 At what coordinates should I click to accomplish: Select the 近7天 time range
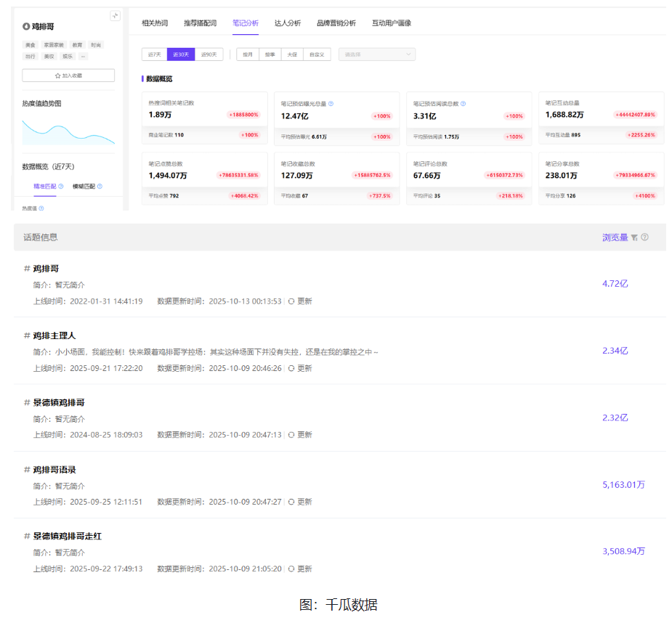tap(154, 54)
